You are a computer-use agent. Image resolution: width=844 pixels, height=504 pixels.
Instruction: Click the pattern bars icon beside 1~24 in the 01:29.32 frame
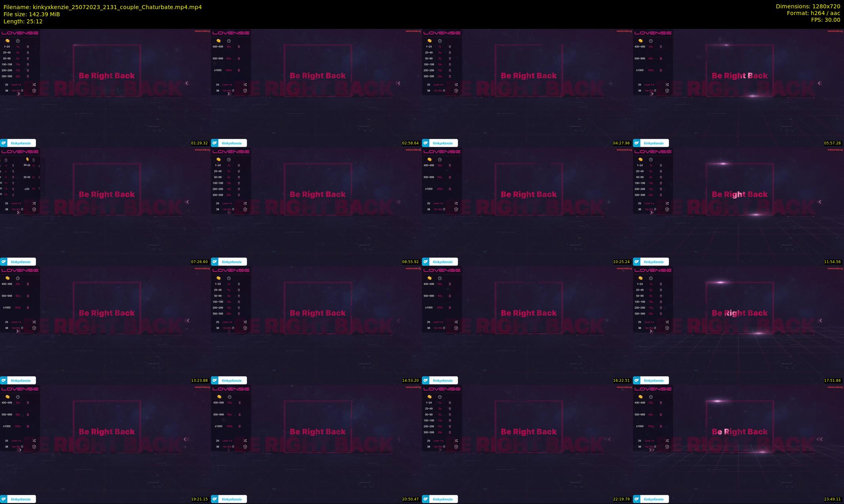pos(28,47)
